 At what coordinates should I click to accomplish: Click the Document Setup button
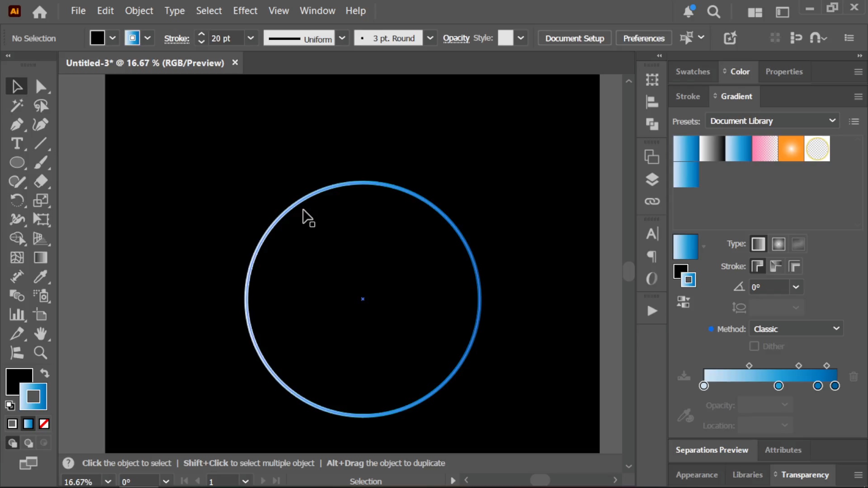click(x=575, y=38)
